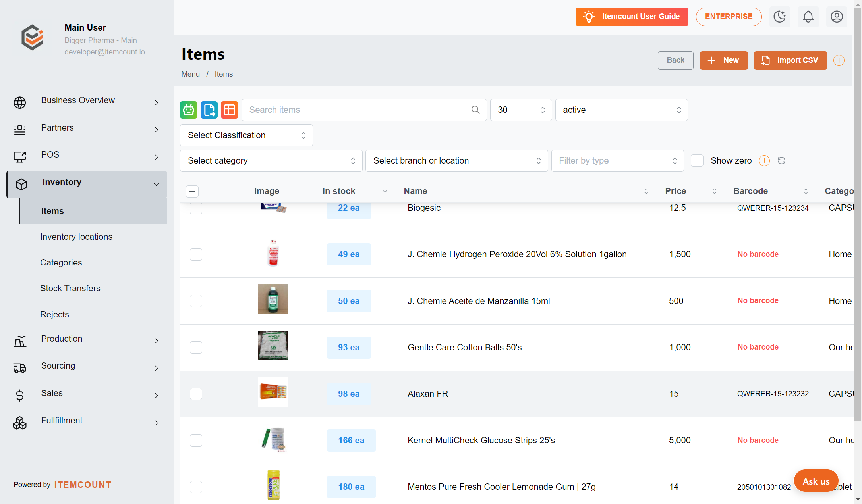Click the Itemcount logo in sidebar
Screen dimensions: 862x504
pos(32,38)
